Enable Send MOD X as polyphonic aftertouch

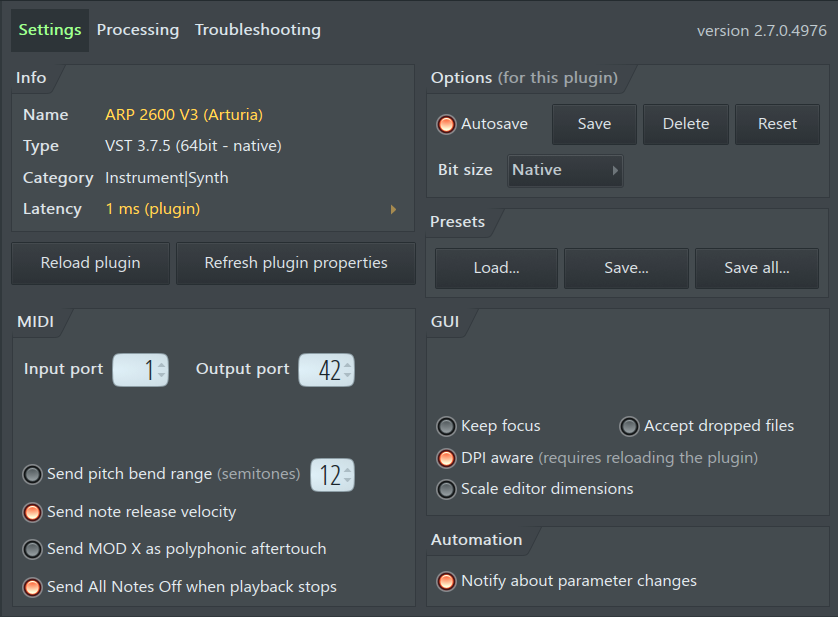coord(32,549)
